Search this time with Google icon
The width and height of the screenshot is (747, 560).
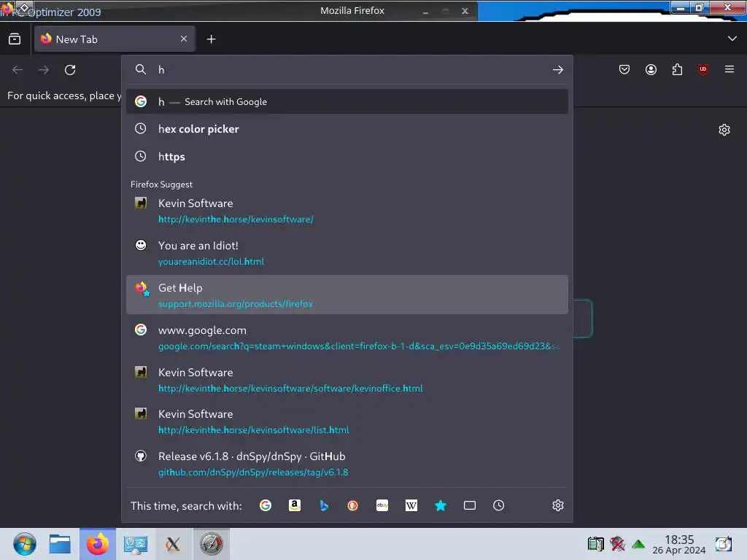[266, 505]
